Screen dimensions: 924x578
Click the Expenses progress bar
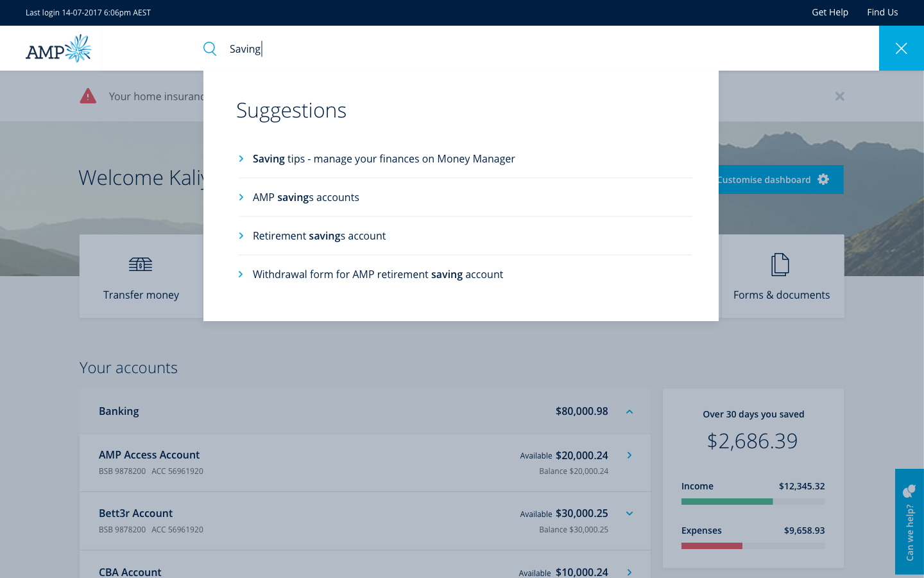[753, 546]
